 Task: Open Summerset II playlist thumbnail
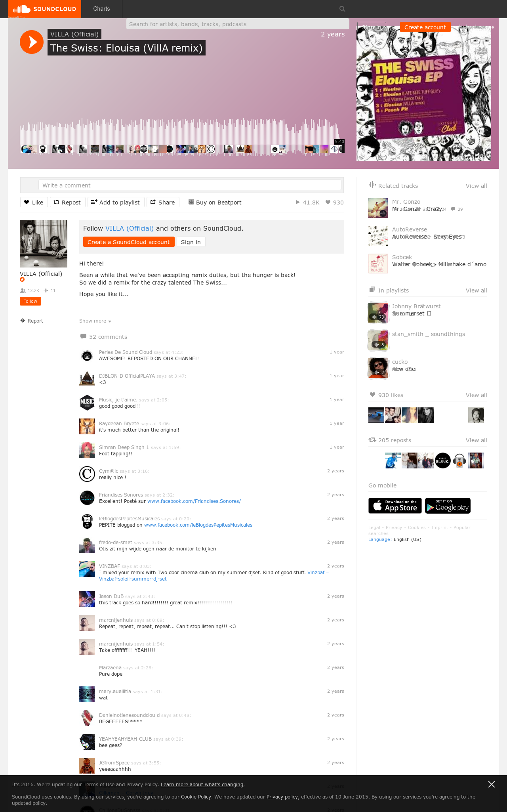coord(378,313)
